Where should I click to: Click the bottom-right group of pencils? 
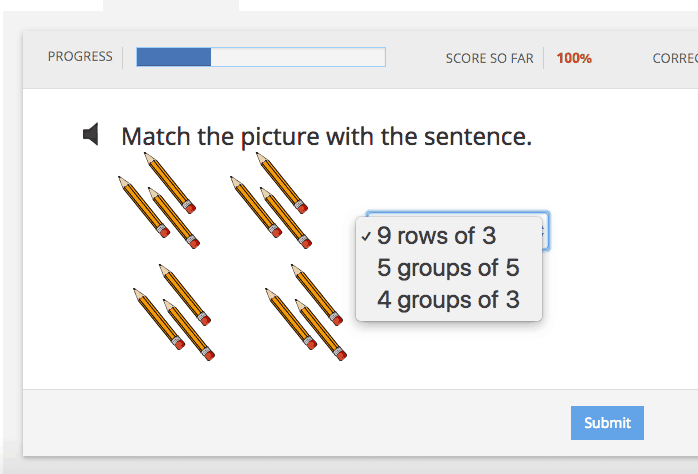(305, 312)
